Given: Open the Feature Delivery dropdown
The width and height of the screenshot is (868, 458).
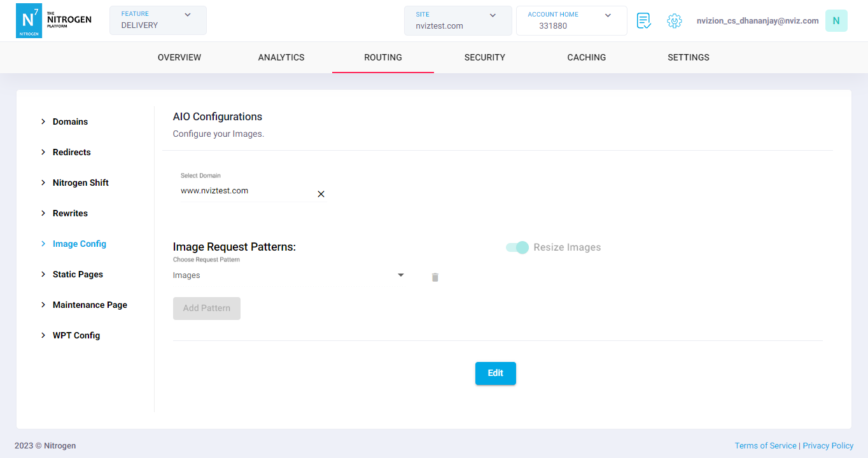Looking at the screenshot, I should tap(158, 20).
